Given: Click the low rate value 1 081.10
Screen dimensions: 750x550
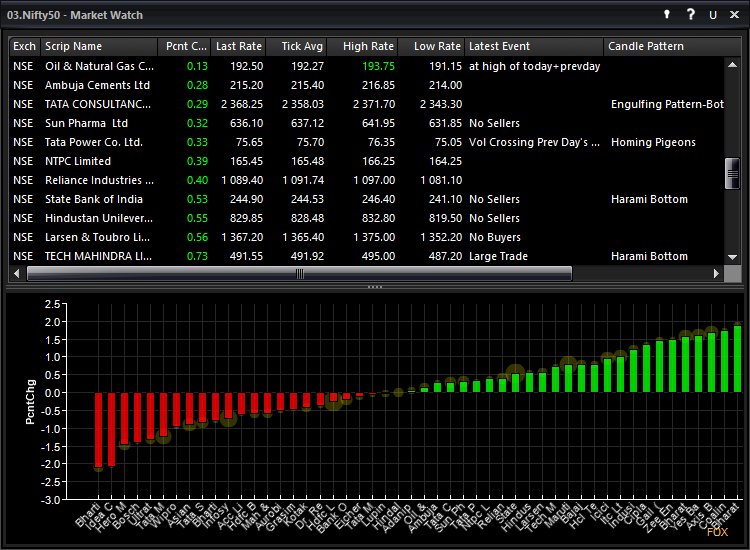Looking at the screenshot, I should [441, 180].
